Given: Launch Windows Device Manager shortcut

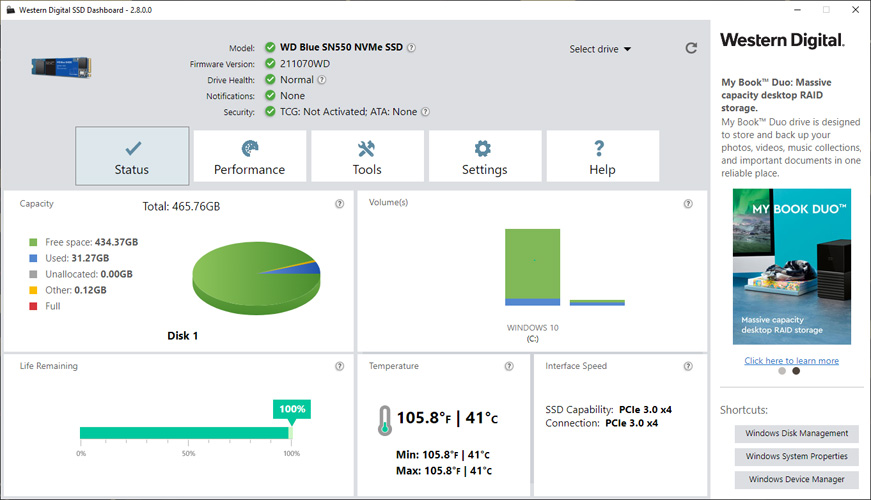Looking at the screenshot, I should coord(797,479).
